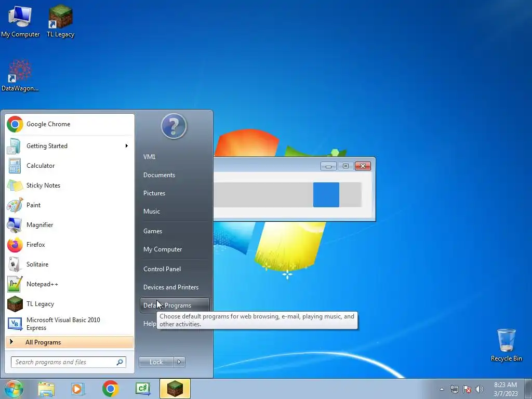Select the Recycle Bin desktop icon
The height and width of the screenshot is (399, 532).
tap(506, 345)
